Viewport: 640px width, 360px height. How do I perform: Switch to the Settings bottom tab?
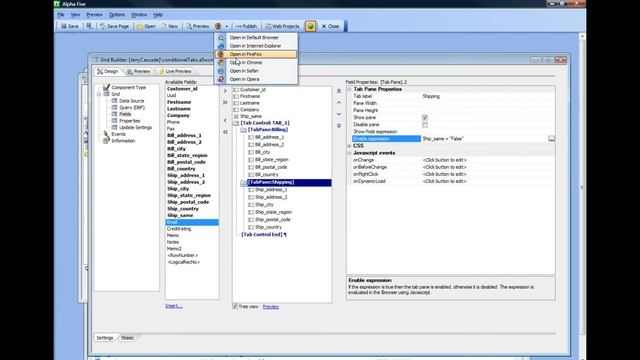click(104, 338)
